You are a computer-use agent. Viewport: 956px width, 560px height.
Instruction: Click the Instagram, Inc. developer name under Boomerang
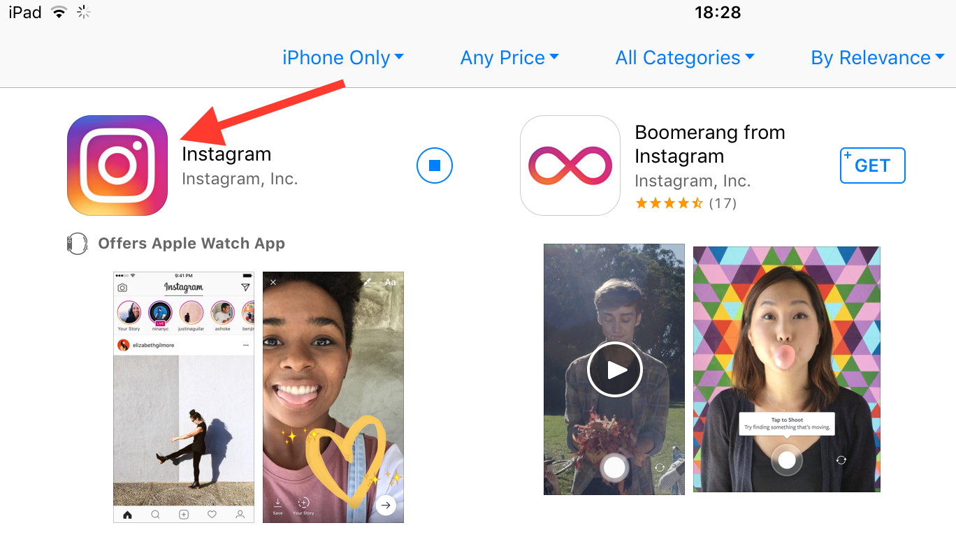[692, 181]
